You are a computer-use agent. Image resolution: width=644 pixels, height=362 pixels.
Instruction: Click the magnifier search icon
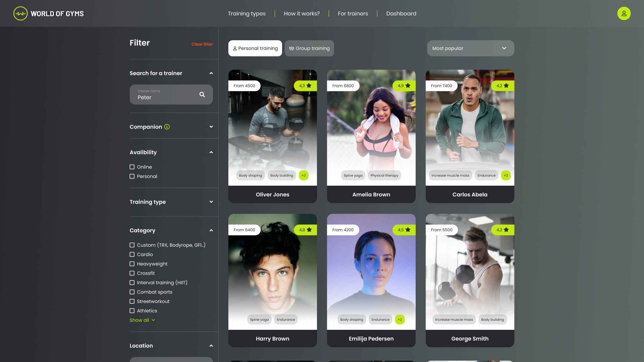click(202, 95)
